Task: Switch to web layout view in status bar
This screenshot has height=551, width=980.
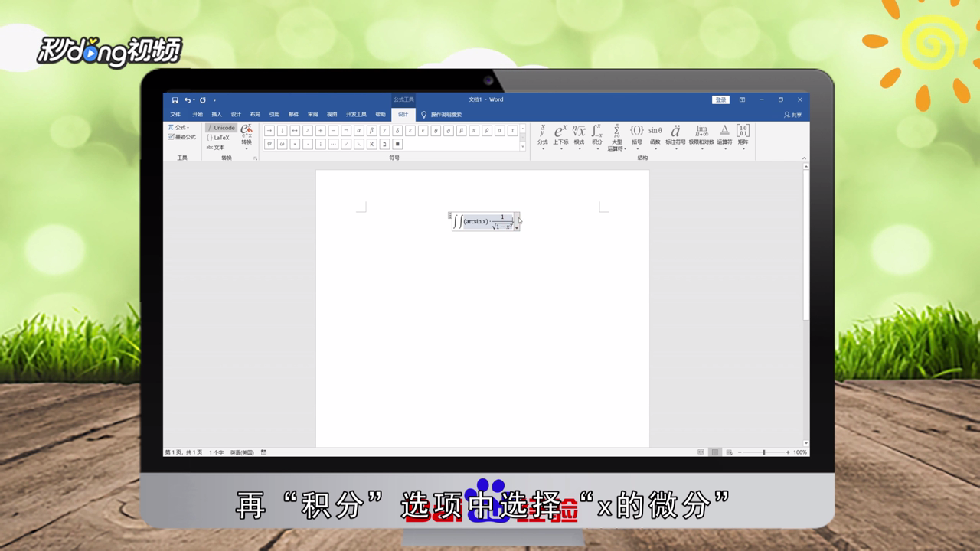Action: pos(729,452)
